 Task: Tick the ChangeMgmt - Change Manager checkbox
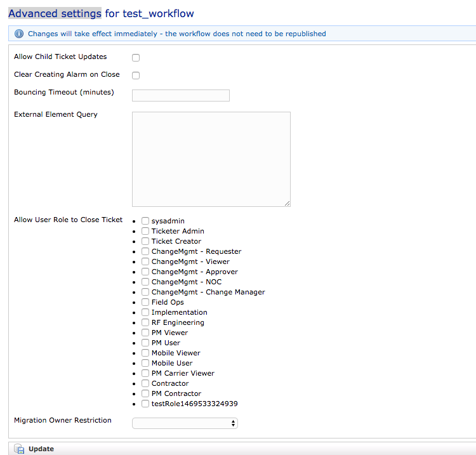(145, 292)
